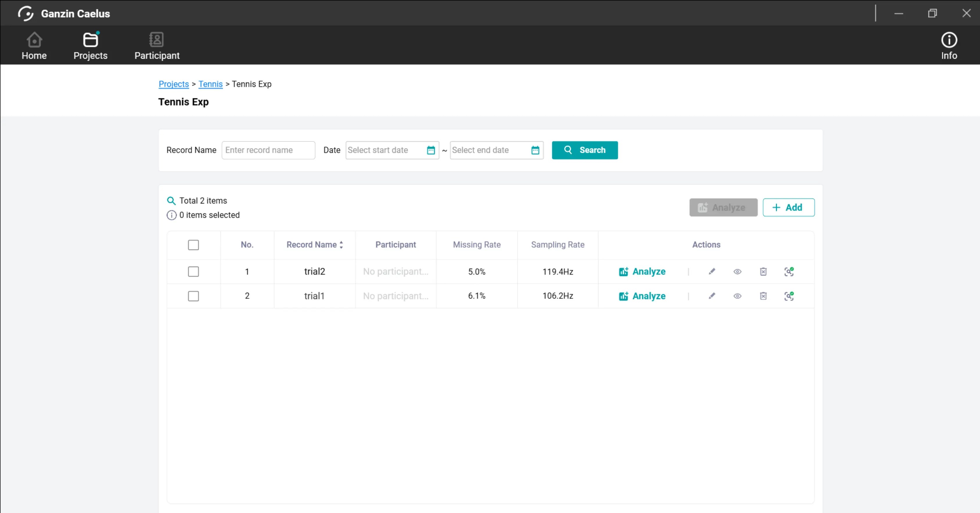Click the Add record button
Image resolution: width=980 pixels, height=513 pixels.
click(x=788, y=207)
